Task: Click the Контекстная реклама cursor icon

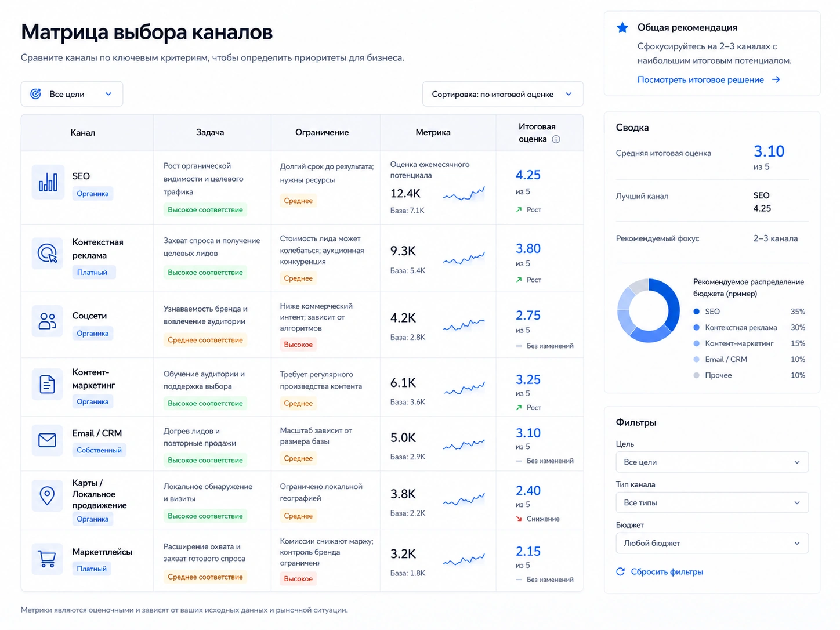Action: click(x=48, y=253)
